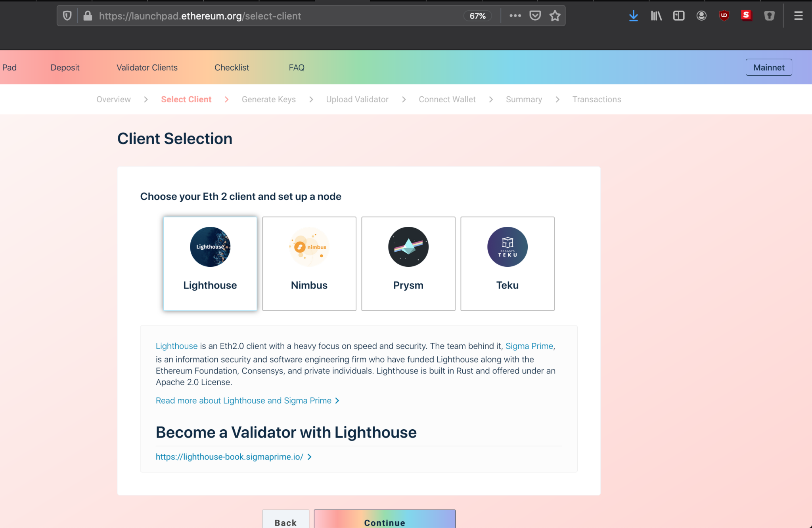Image resolution: width=812 pixels, height=528 pixels.
Task: Open the Deposit nav item
Action: [65, 67]
